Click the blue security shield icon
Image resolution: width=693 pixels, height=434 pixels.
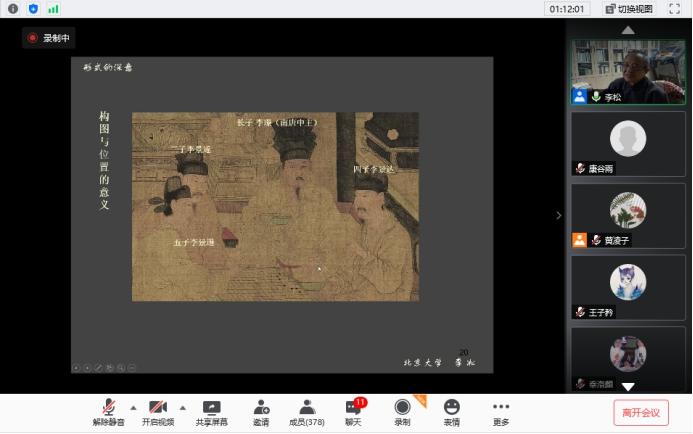[x=33, y=9]
